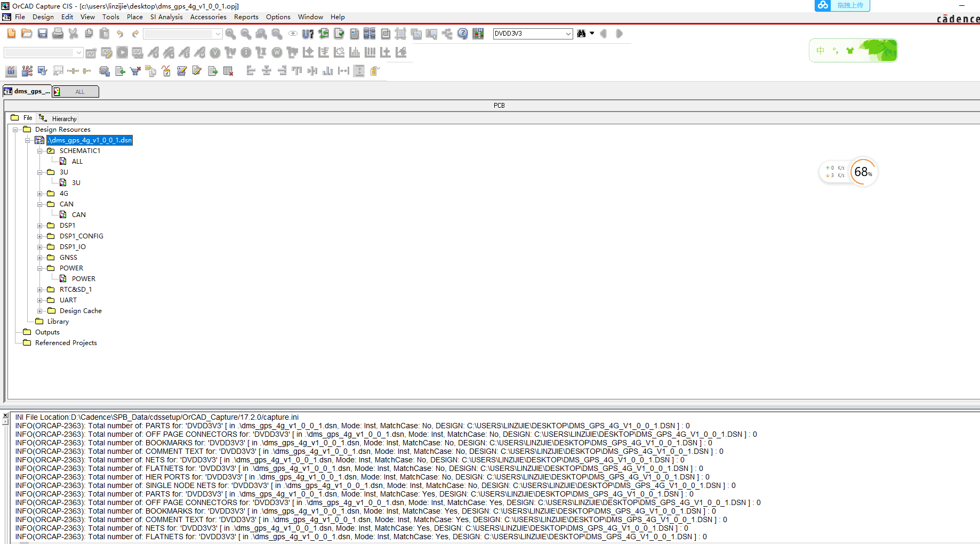
Task: Click the Print toolbar icon
Action: pyautogui.click(x=58, y=34)
